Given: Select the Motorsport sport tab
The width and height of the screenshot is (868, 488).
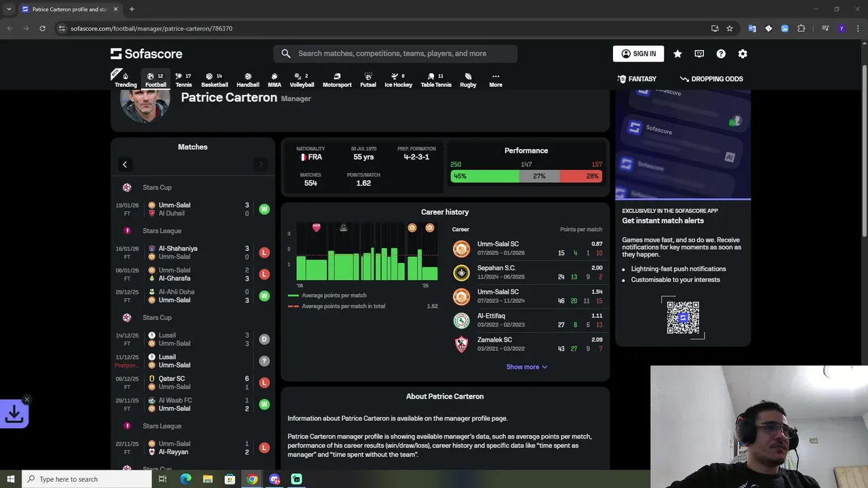Looking at the screenshot, I should (x=337, y=79).
